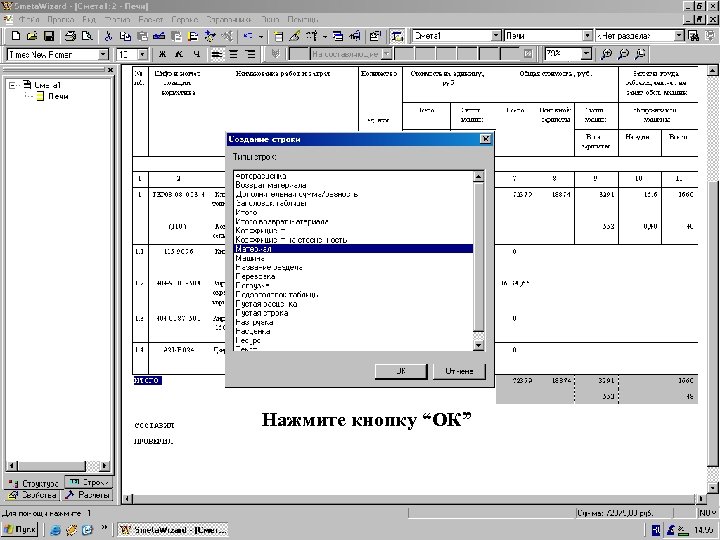Image resolution: width=720 pixels, height=540 pixels.
Task: Click the Zoom in magnifier icon
Action: [609, 54]
